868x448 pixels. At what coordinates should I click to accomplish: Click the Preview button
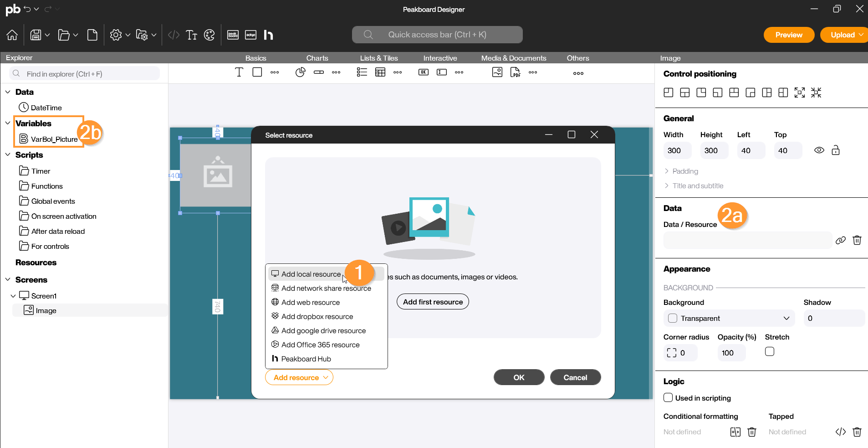pyautogui.click(x=789, y=35)
